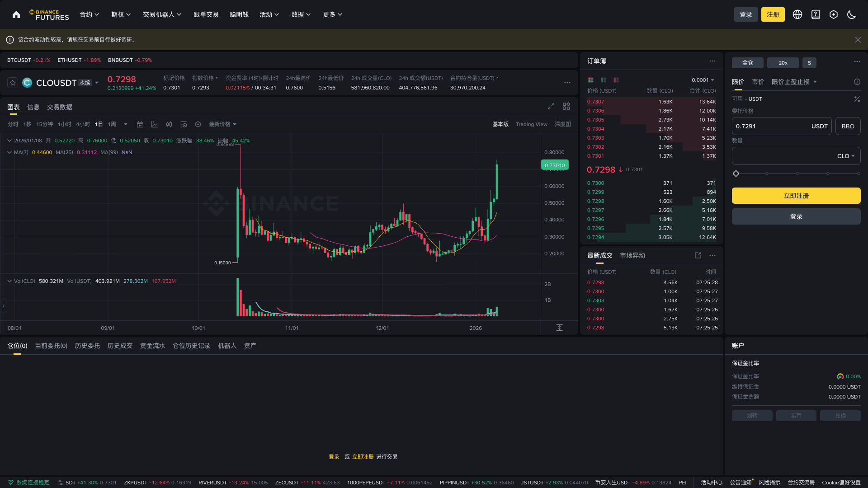
Task: Select the 1周 chart interval
Action: coord(112,124)
